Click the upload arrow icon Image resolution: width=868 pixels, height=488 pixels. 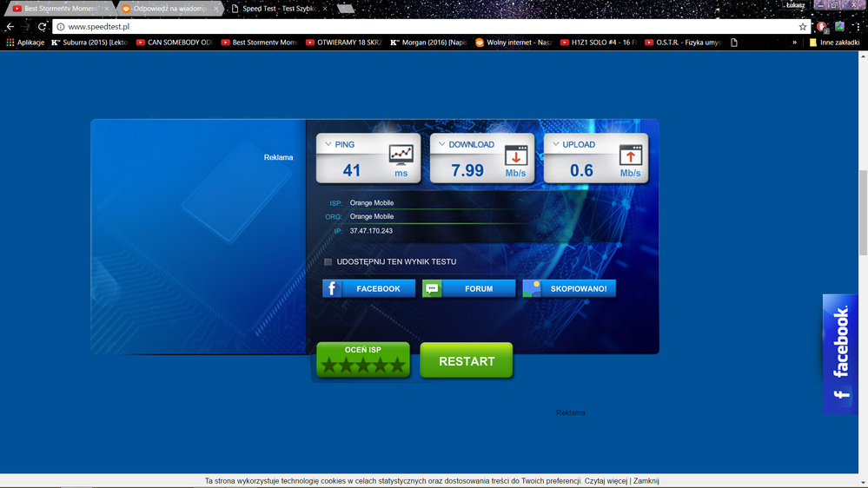(631, 155)
